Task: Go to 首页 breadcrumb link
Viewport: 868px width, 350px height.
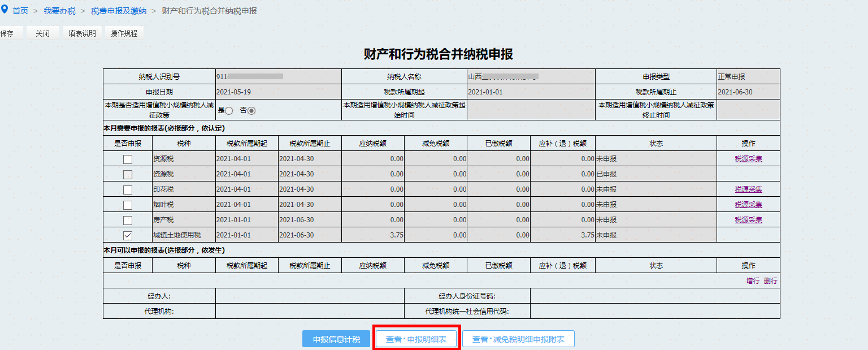Action: [20, 11]
